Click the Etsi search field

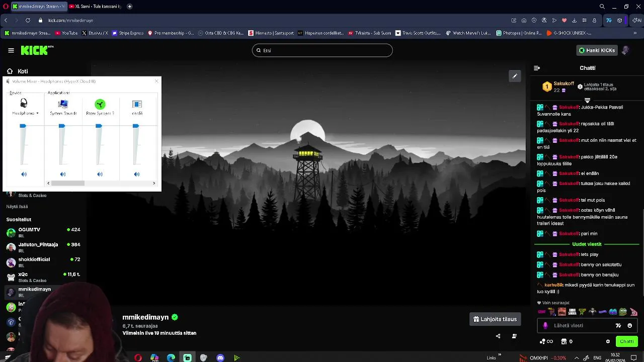pyautogui.click(x=322, y=50)
